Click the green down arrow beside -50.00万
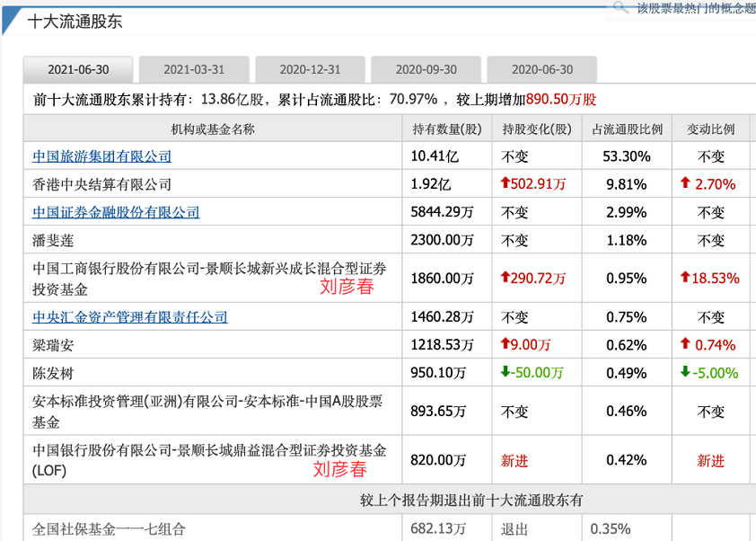 pos(505,372)
